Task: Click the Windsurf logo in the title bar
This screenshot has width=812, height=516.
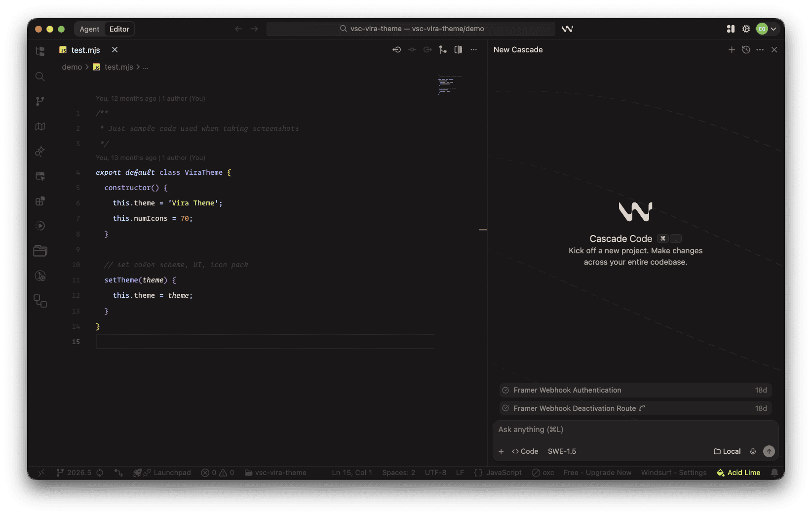Action: pyautogui.click(x=567, y=29)
